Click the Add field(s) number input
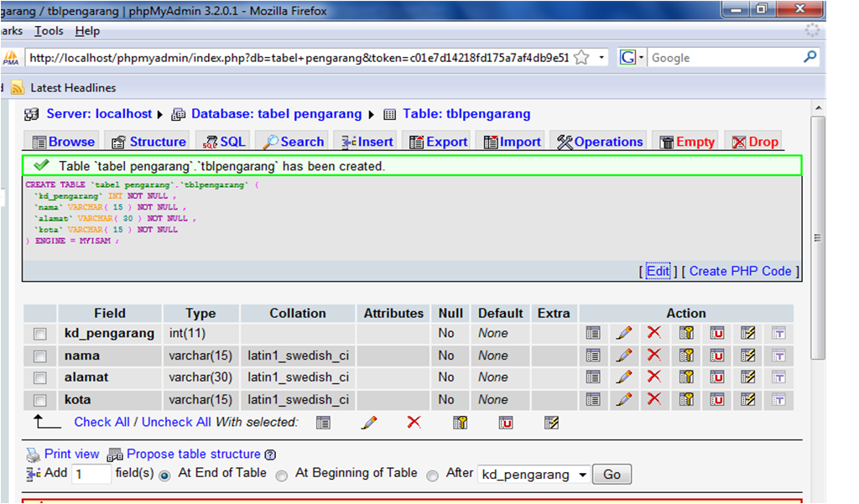Screen dimensions: 859x504 click(x=91, y=474)
